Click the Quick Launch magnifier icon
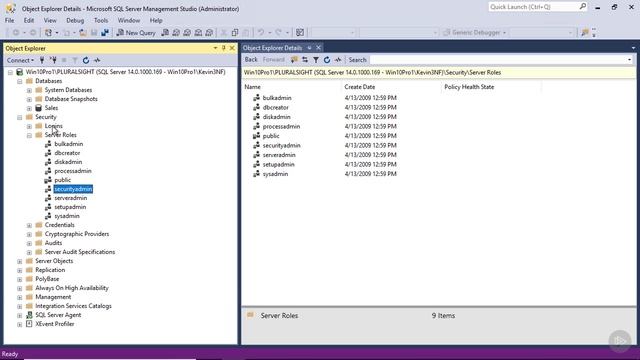Image resolution: width=640 pixels, height=360 pixels. (582, 7)
